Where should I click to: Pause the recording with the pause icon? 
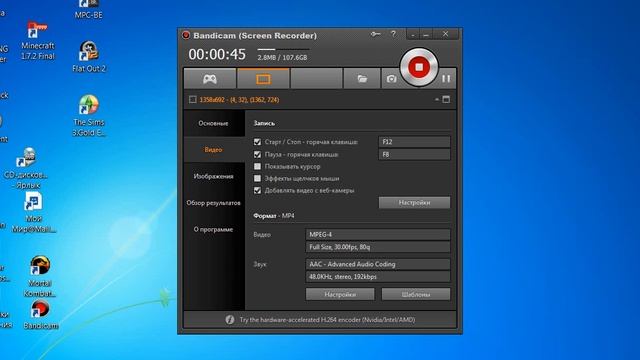[x=446, y=78]
